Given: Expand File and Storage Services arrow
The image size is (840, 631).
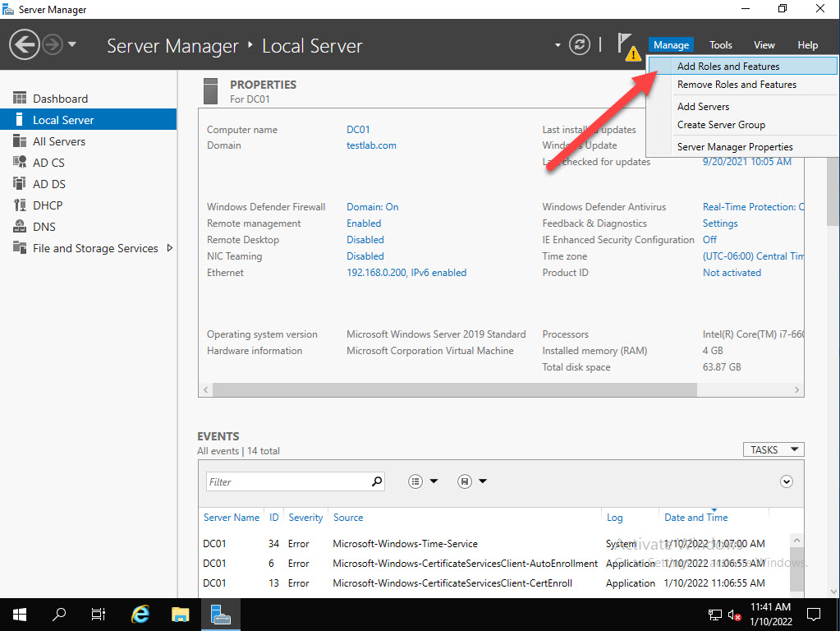Looking at the screenshot, I should click(x=170, y=248).
